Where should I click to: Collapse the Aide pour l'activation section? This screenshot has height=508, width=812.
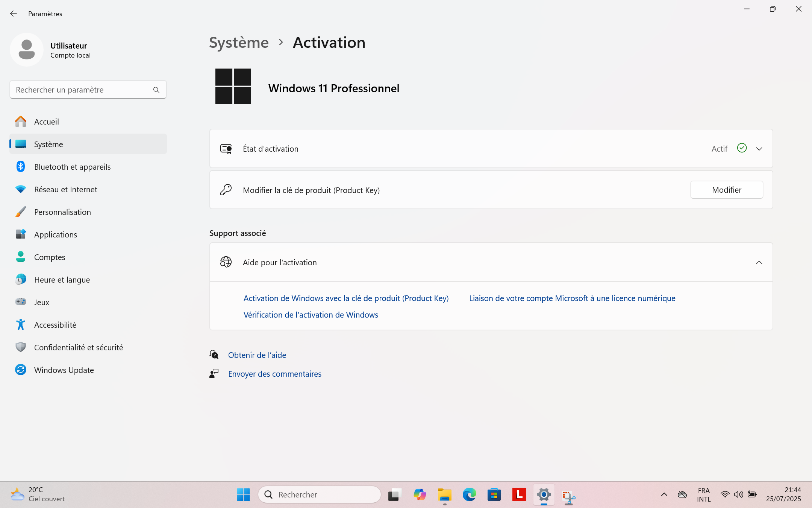[759, 262]
